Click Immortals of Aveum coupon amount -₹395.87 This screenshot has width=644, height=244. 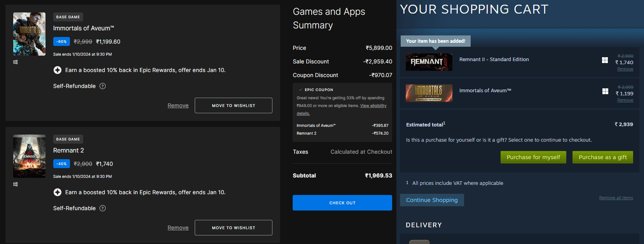[x=380, y=126]
